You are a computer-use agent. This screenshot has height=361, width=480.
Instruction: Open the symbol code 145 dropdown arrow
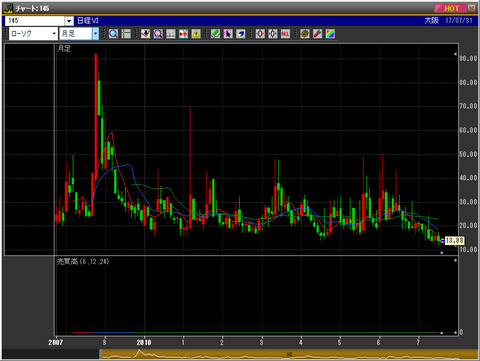point(69,21)
